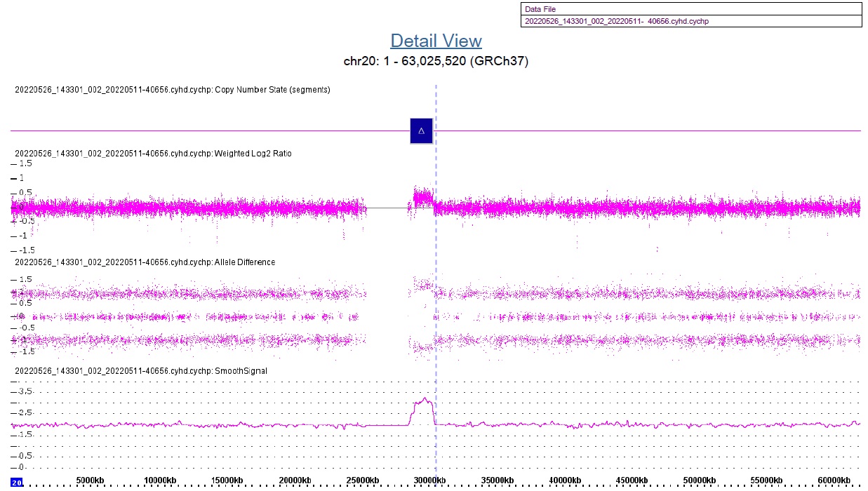Click the 30000kb position on the axis
The width and height of the screenshot is (868, 491).
[429, 480]
